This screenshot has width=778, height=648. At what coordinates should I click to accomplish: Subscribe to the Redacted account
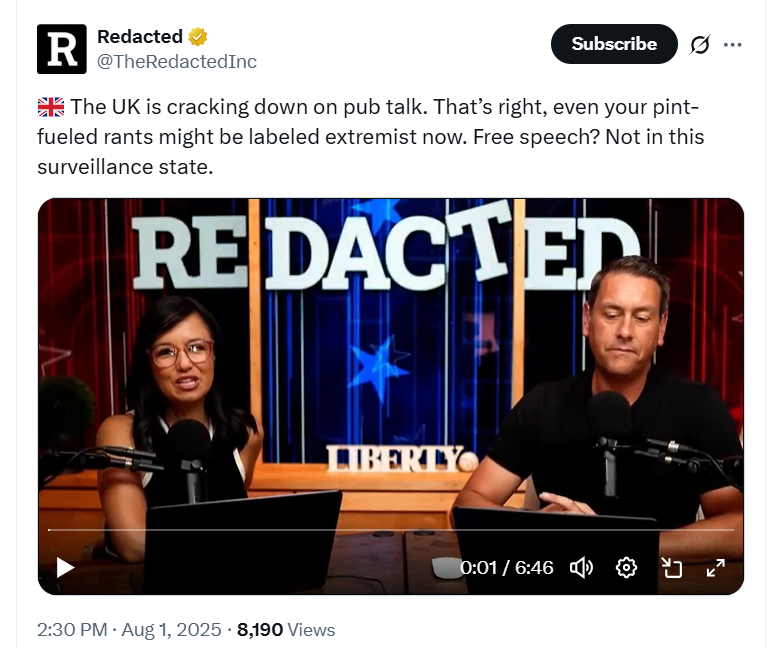614,44
